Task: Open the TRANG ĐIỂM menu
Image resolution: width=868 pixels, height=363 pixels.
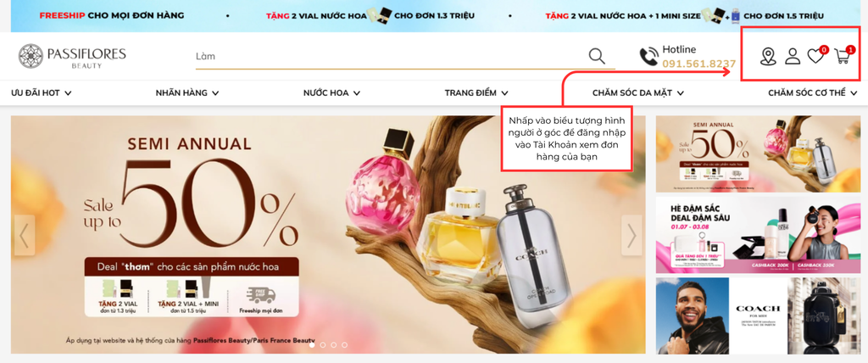Action: 476,93
